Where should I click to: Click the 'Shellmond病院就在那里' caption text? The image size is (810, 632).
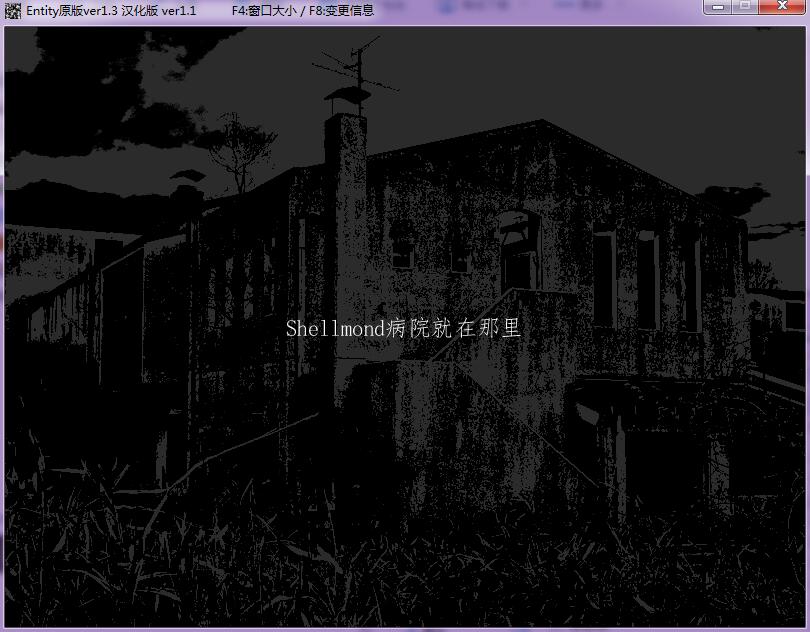pyautogui.click(x=403, y=329)
